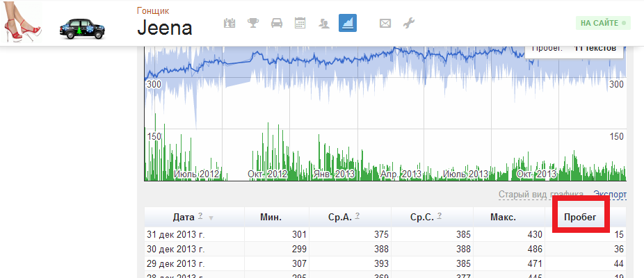This screenshot has width=644, height=278.
Task: Click the help mark next to Дата
Action: 200,216
